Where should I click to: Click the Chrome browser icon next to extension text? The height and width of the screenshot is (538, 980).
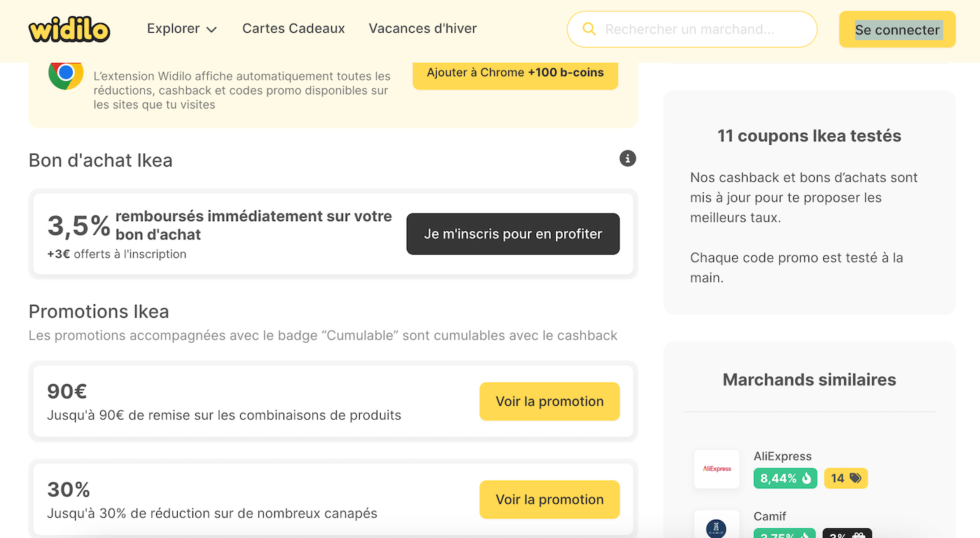tap(65, 77)
